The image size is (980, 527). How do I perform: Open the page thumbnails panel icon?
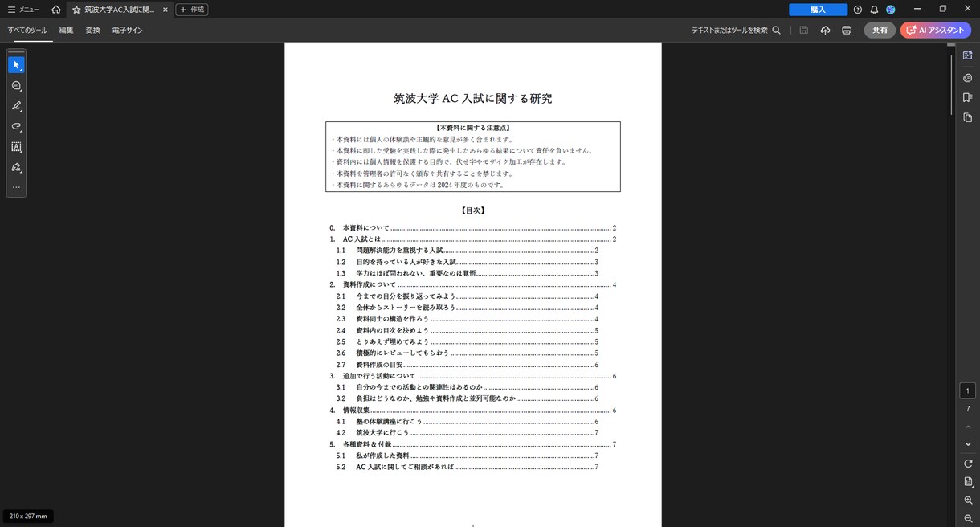pyautogui.click(x=968, y=117)
